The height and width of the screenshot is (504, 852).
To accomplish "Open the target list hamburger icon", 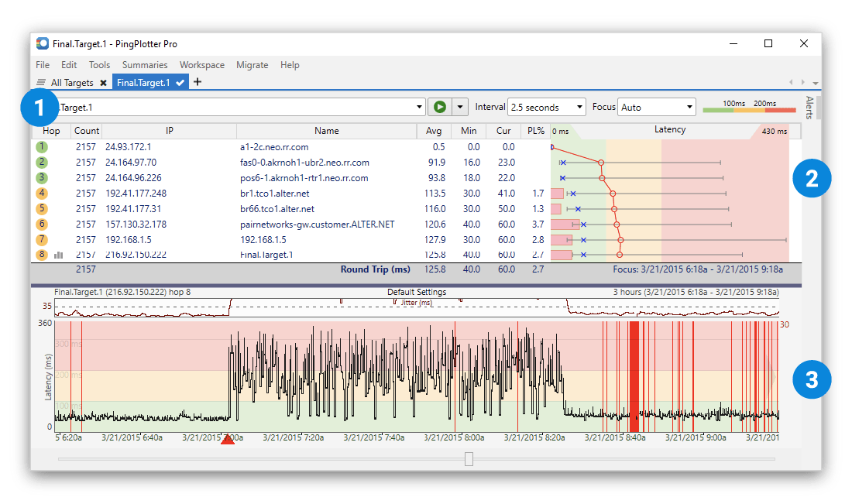I will 41,83.
